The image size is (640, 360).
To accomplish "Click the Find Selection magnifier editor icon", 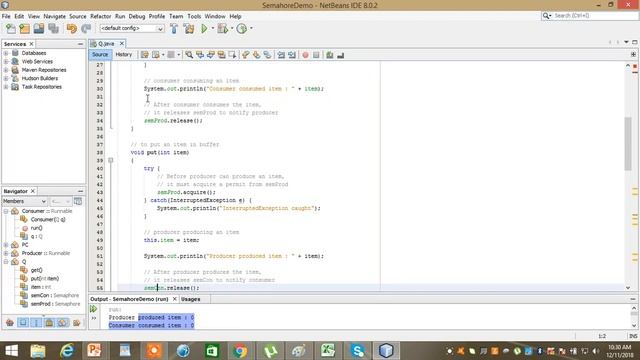I will (x=189, y=55).
